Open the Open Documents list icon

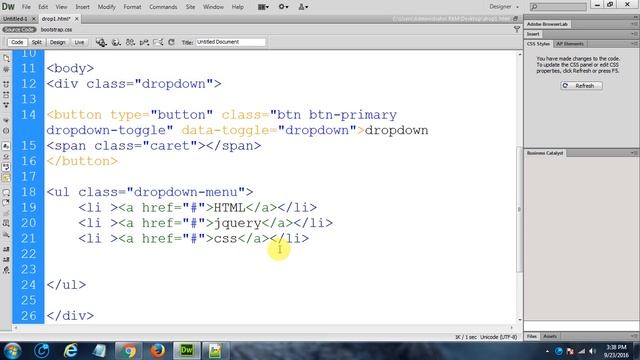coord(6,58)
